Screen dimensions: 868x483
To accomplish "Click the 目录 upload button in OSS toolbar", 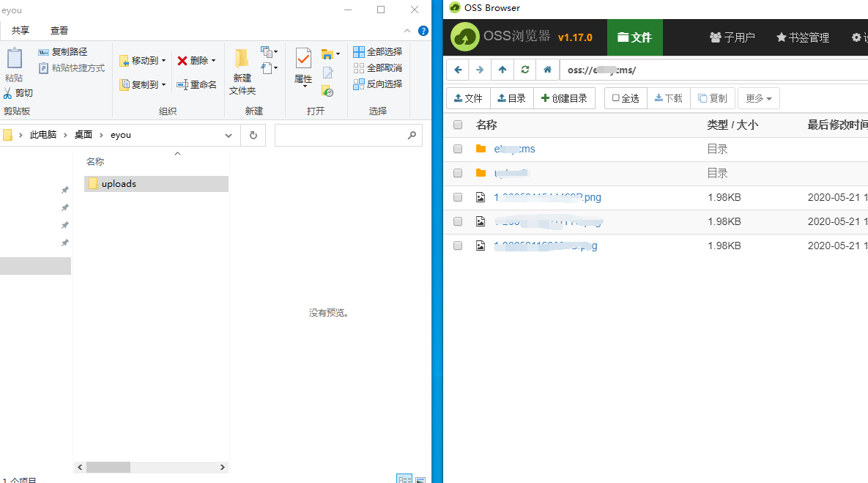I will pyautogui.click(x=512, y=98).
